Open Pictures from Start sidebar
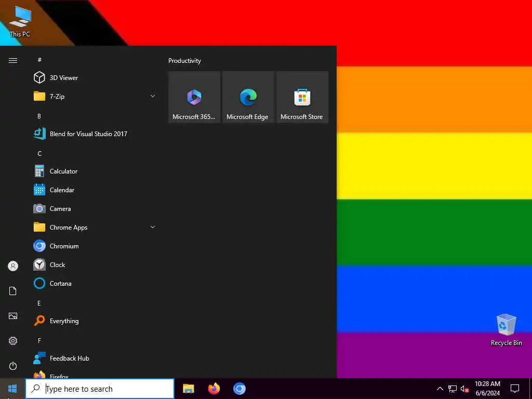The image size is (532, 399). (13, 316)
